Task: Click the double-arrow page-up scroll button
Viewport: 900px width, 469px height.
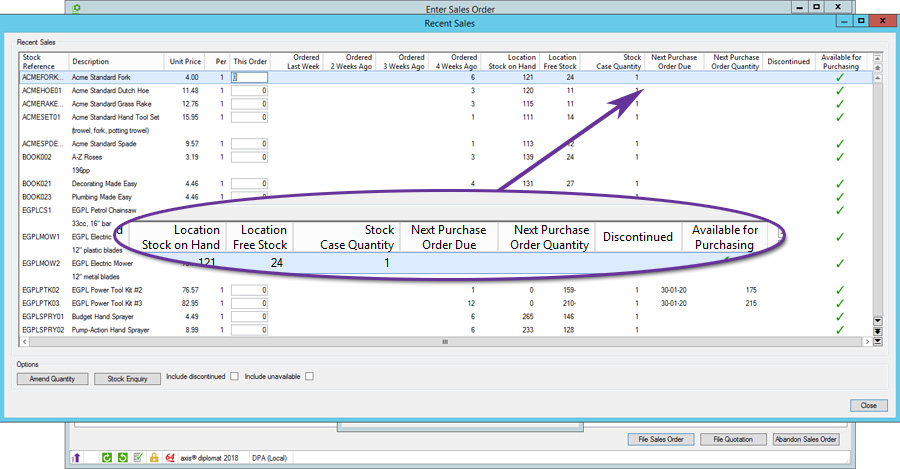Action: point(878,68)
